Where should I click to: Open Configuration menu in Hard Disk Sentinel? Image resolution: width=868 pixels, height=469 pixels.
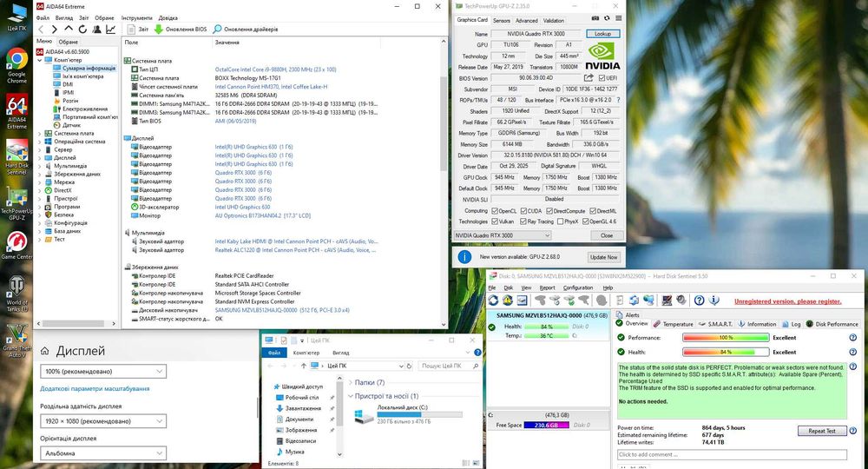(578, 288)
